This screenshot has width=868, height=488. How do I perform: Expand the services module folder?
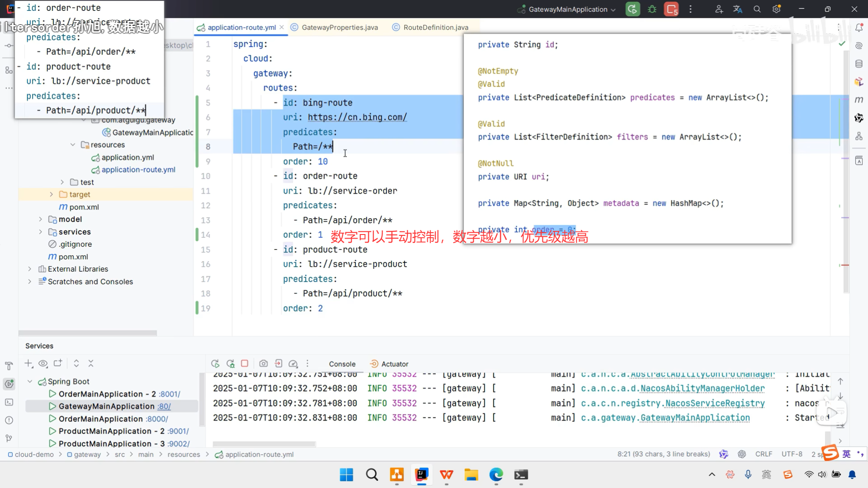[40, 232]
